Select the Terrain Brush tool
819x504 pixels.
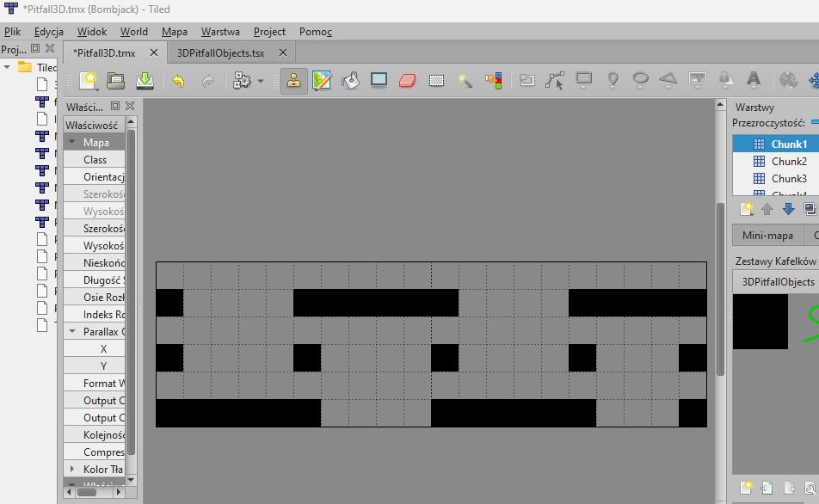click(322, 81)
